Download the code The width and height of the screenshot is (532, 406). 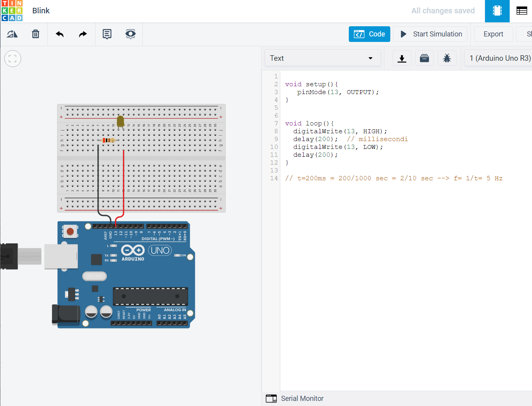(x=402, y=58)
